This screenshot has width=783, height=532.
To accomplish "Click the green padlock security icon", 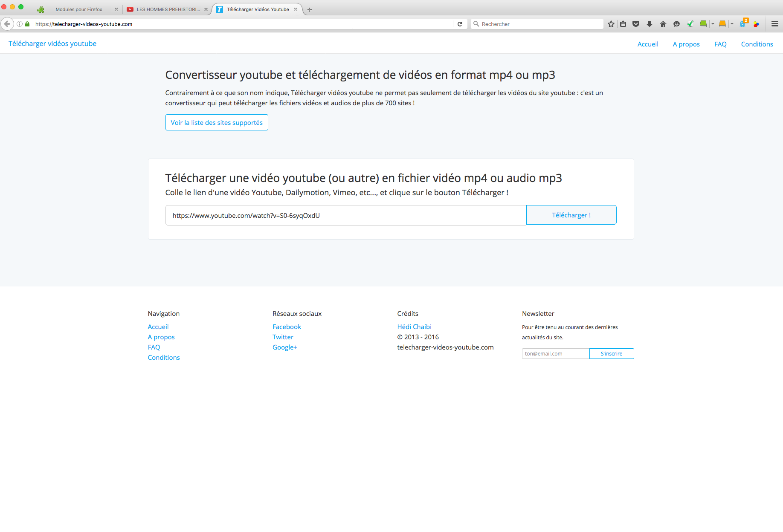I will [x=27, y=24].
